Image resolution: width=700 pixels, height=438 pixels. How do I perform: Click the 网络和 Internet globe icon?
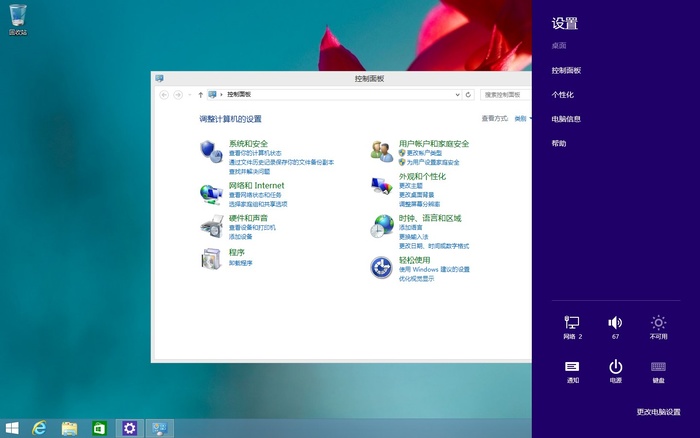coord(210,193)
